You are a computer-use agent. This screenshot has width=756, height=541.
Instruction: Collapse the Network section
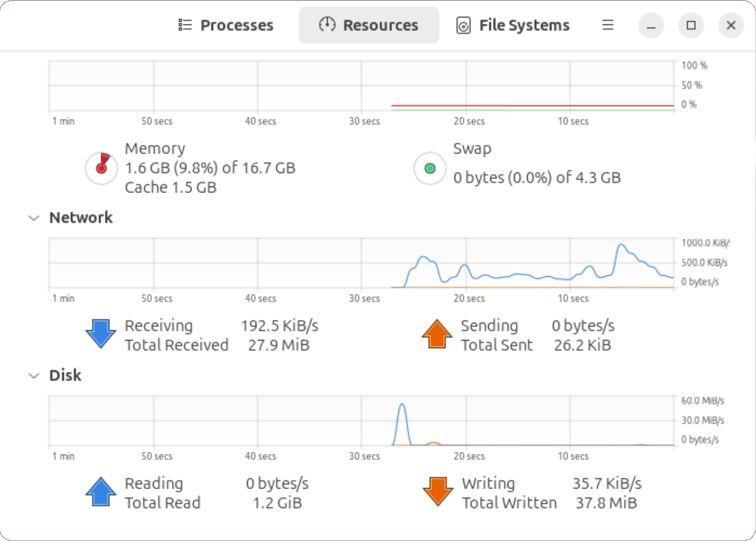[33, 217]
